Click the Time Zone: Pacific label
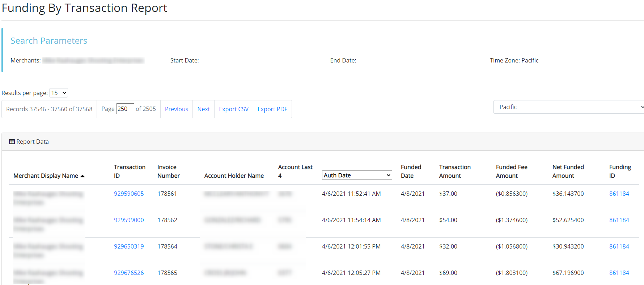 (x=514, y=60)
